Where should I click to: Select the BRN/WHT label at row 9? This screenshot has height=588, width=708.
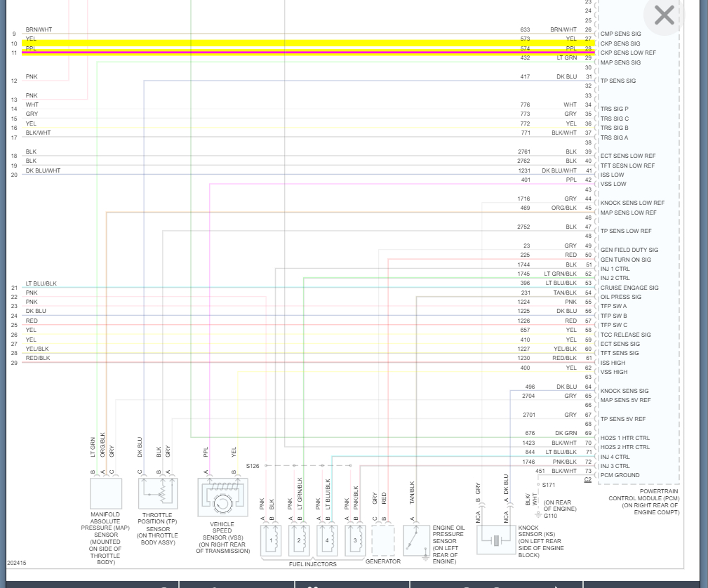tap(39, 29)
